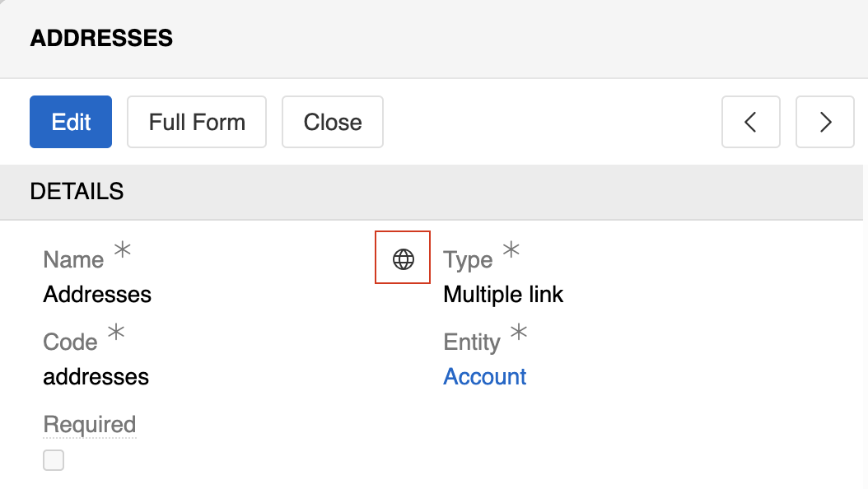Click the Name field label

(x=73, y=260)
